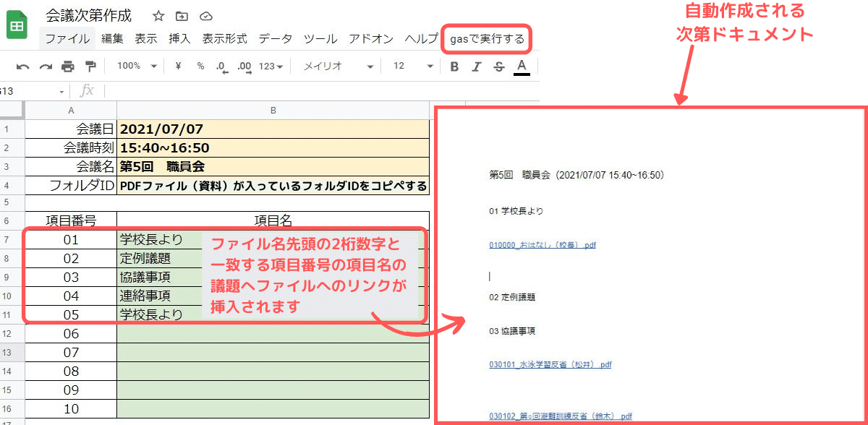Screen dimensions: 868x425
Task: Open the text color picker
Action: pyautogui.click(x=521, y=66)
